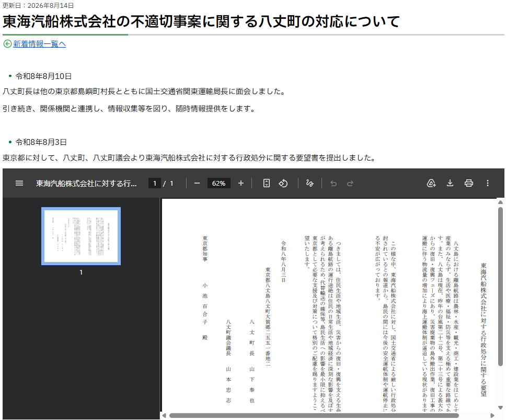
Task: Open the PDF sidebar hamburger menu
Action: (19, 184)
